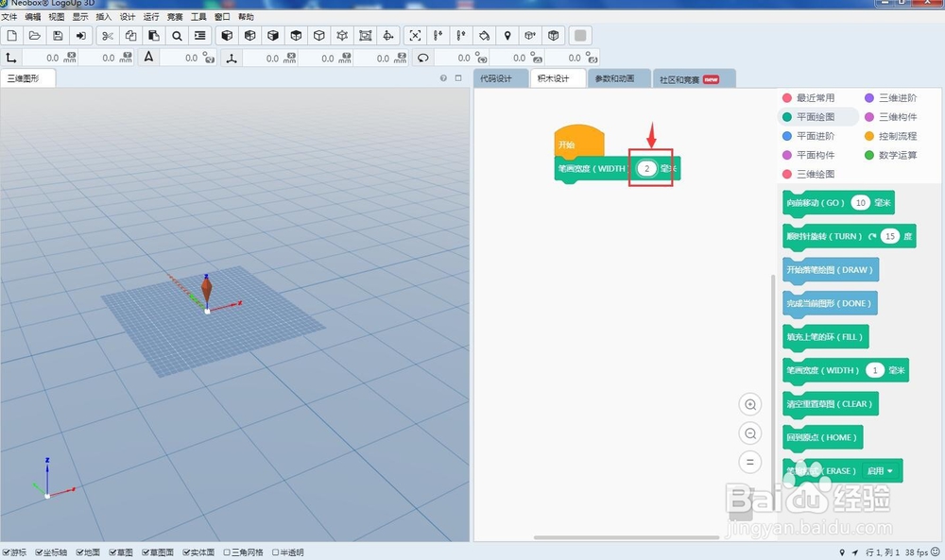
Task: Reset block workspace zoom with equals icon
Action: pos(750,463)
